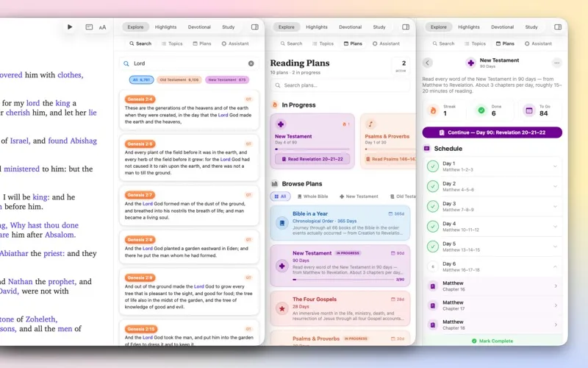The image size is (588, 368).
Task: Toggle the sidebar icon in the Reading Plans window
Action: click(406, 27)
